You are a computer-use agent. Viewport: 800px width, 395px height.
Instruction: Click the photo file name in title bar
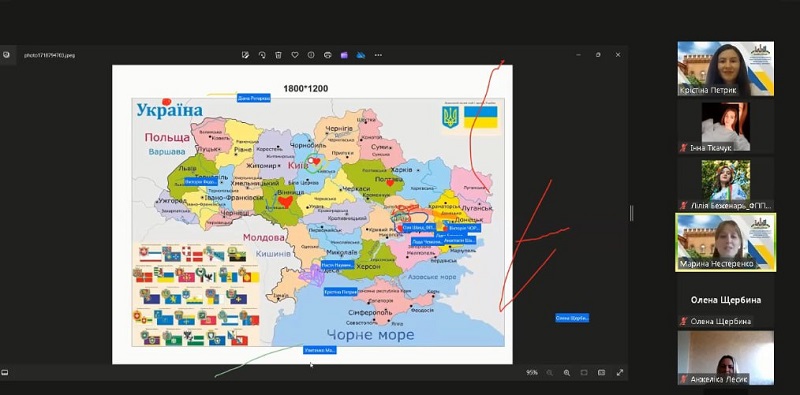pos(49,55)
